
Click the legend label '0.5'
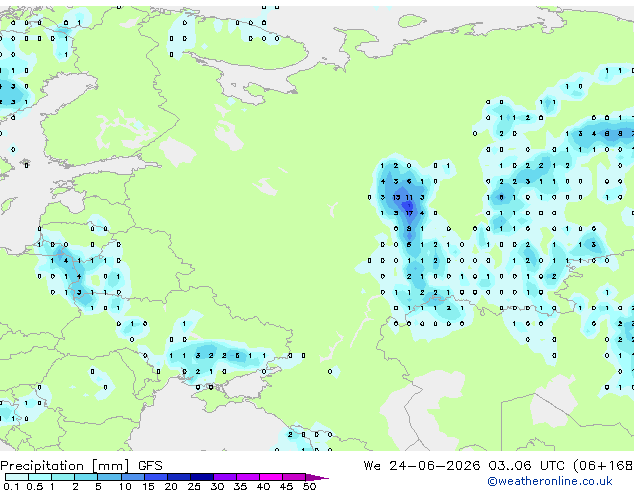click(35, 486)
